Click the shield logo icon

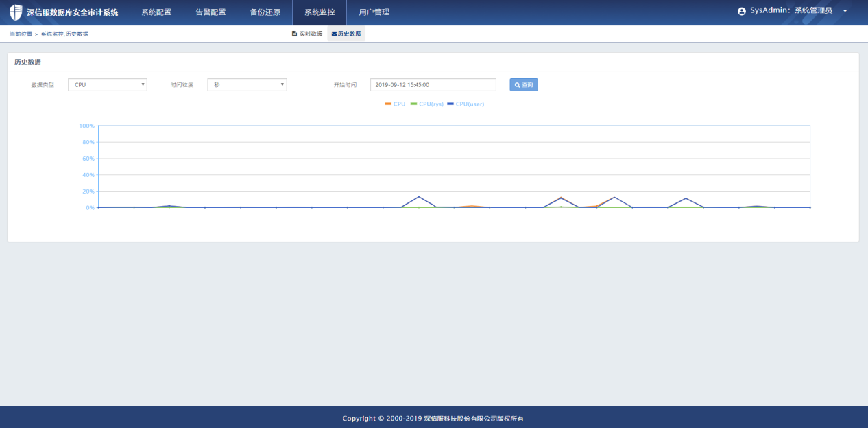tap(16, 12)
